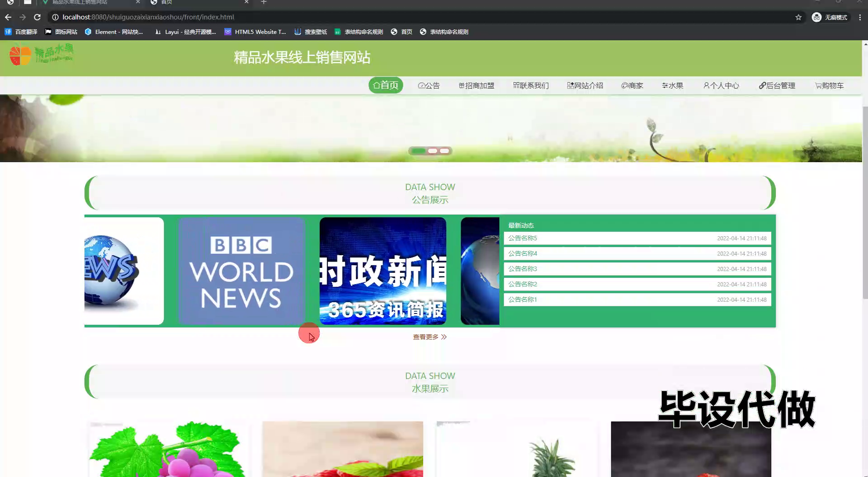Open the first 表结构命名规则 bookmark
Viewport: 868px width, 477px height.
pyautogui.click(x=359, y=32)
